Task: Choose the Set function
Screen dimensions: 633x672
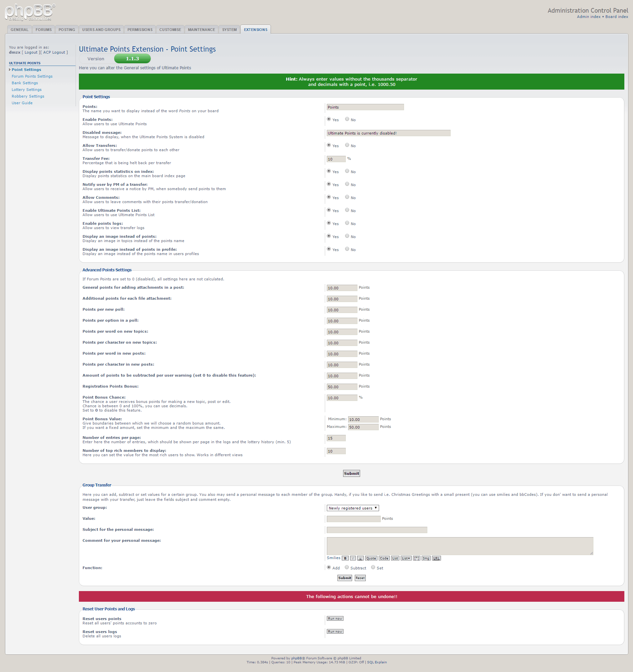Action: tap(373, 567)
